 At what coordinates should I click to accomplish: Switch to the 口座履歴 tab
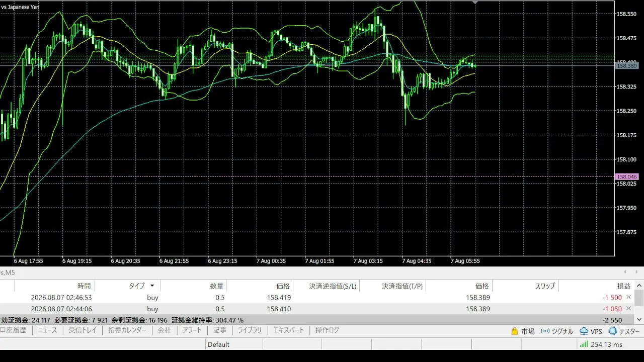pos(13,330)
